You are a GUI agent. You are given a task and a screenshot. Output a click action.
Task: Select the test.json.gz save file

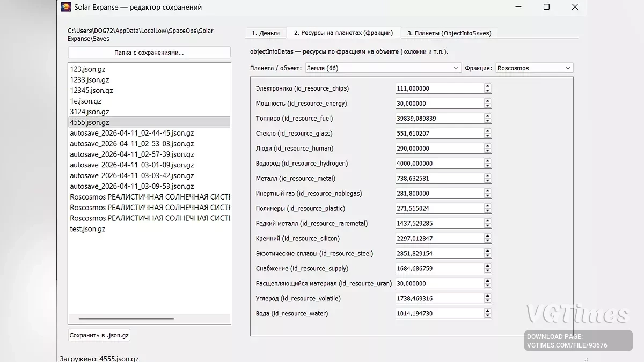[88, 229]
